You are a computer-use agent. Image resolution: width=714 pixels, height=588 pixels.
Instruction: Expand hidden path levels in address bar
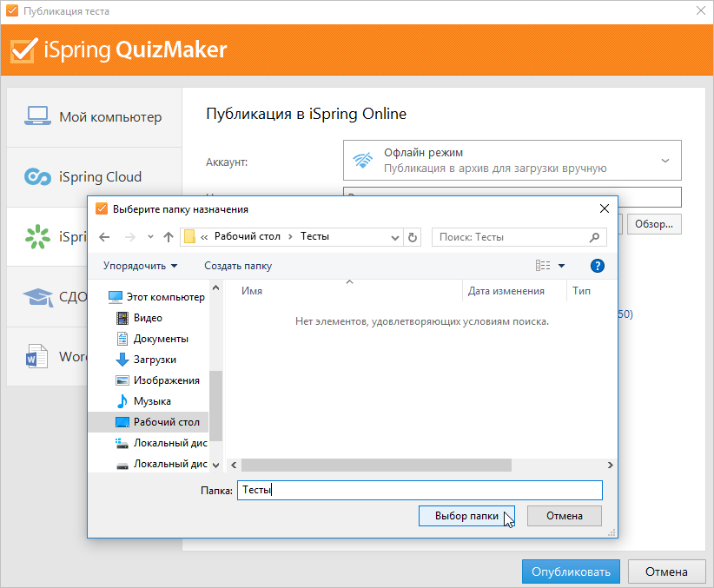coord(204,237)
